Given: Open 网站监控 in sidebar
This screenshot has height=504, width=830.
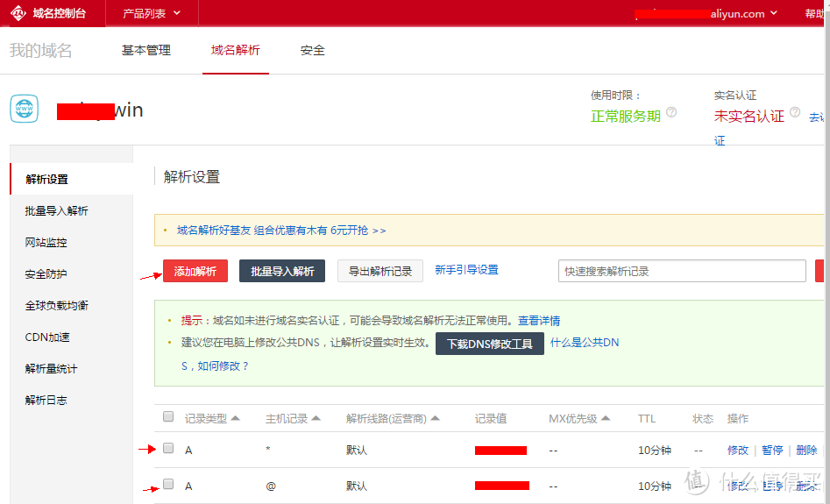Looking at the screenshot, I should coord(46,243).
